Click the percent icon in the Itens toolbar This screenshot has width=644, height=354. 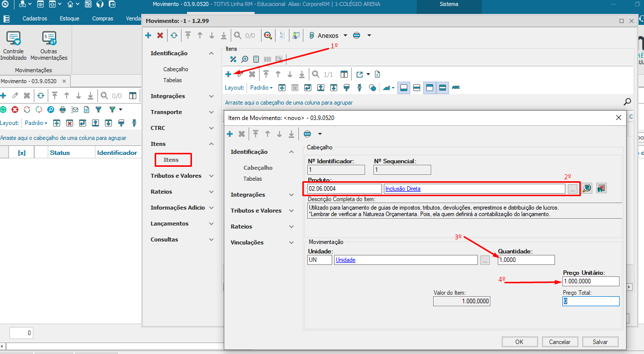[233, 59]
